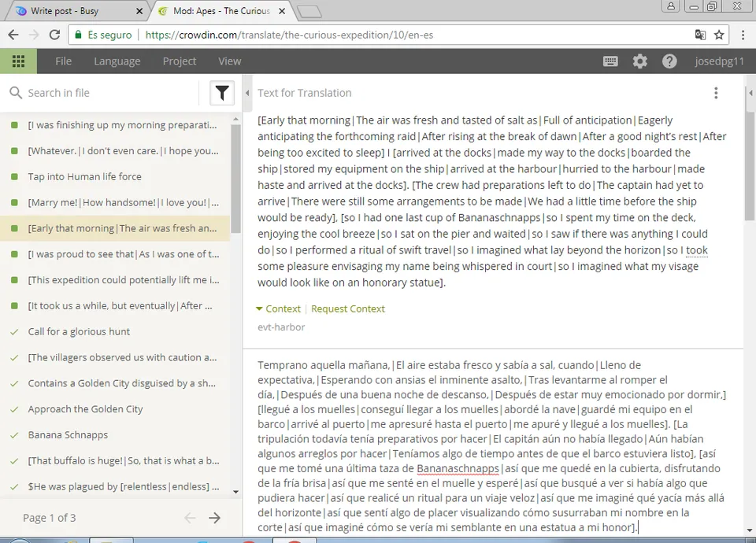This screenshot has width=756, height=543.
Task: Click the main page vertical scrollbar
Action: [750, 166]
